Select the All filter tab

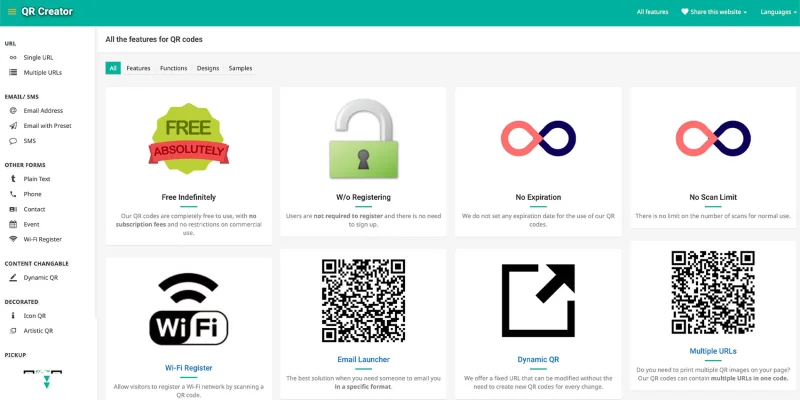pos(113,68)
